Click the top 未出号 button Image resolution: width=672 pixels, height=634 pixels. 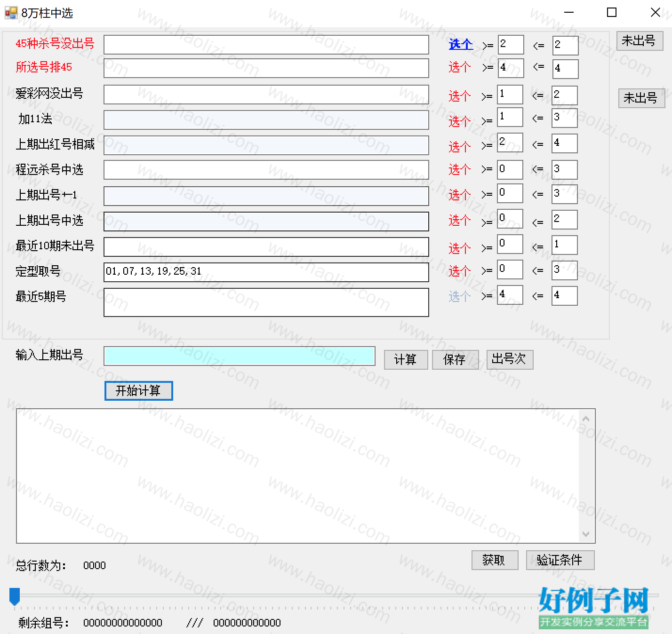click(640, 41)
